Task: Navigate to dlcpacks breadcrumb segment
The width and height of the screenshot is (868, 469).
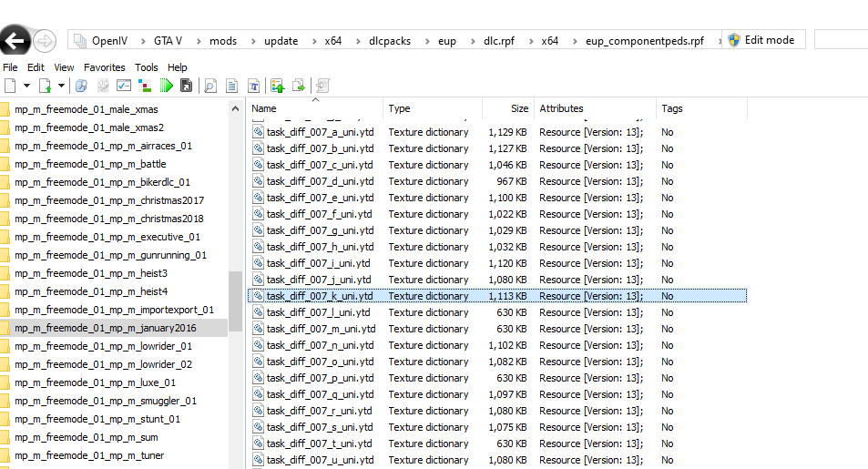Action: [390, 41]
